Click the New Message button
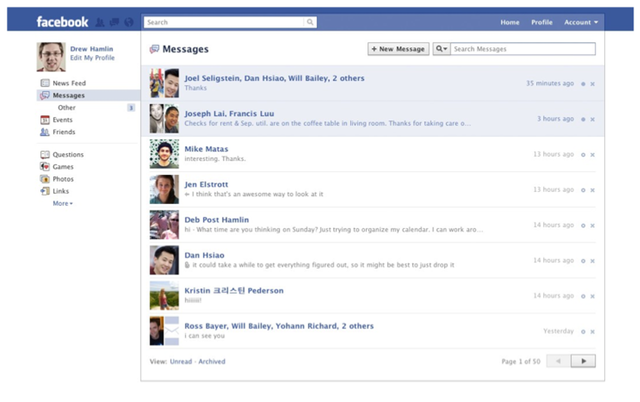The image size is (640, 402). tap(398, 49)
